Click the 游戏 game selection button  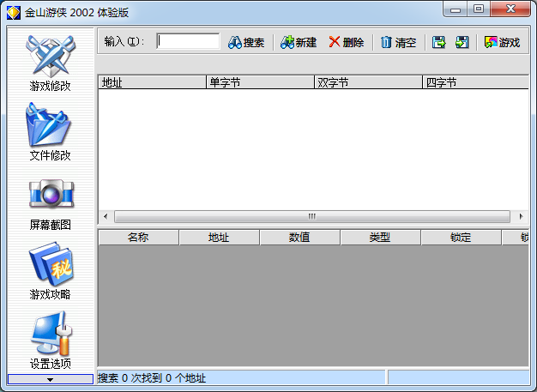click(x=503, y=42)
